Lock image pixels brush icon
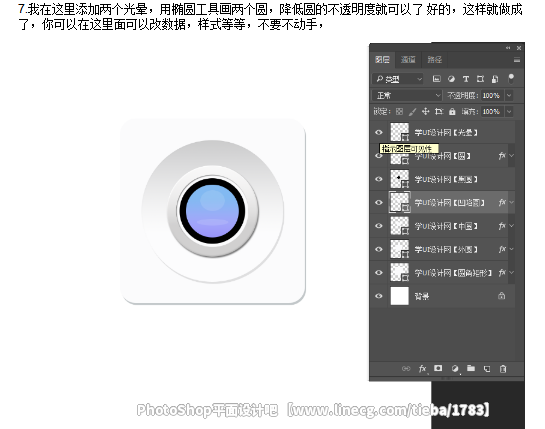This screenshot has width=545, height=429. click(412, 112)
